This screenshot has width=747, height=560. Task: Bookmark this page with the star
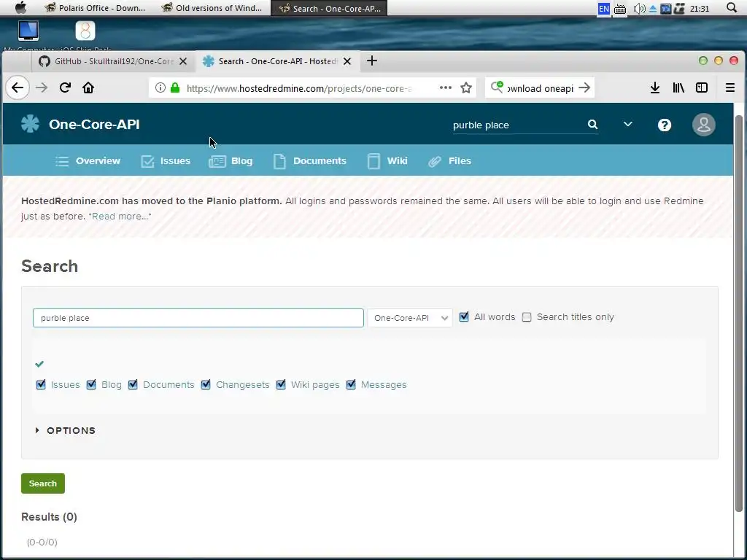(x=466, y=87)
